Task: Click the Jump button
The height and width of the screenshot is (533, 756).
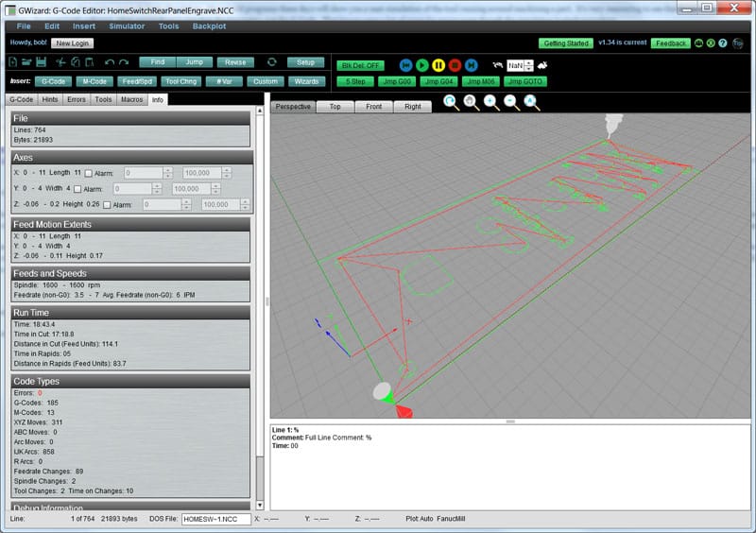Action: [x=195, y=62]
